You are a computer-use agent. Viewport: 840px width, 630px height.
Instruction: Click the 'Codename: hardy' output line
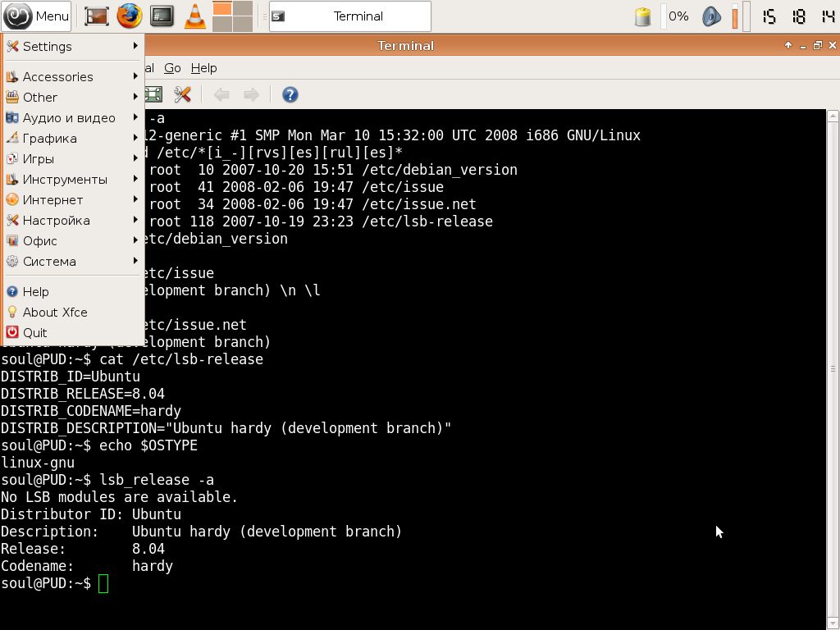pyautogui.click(x=87, y=566)
